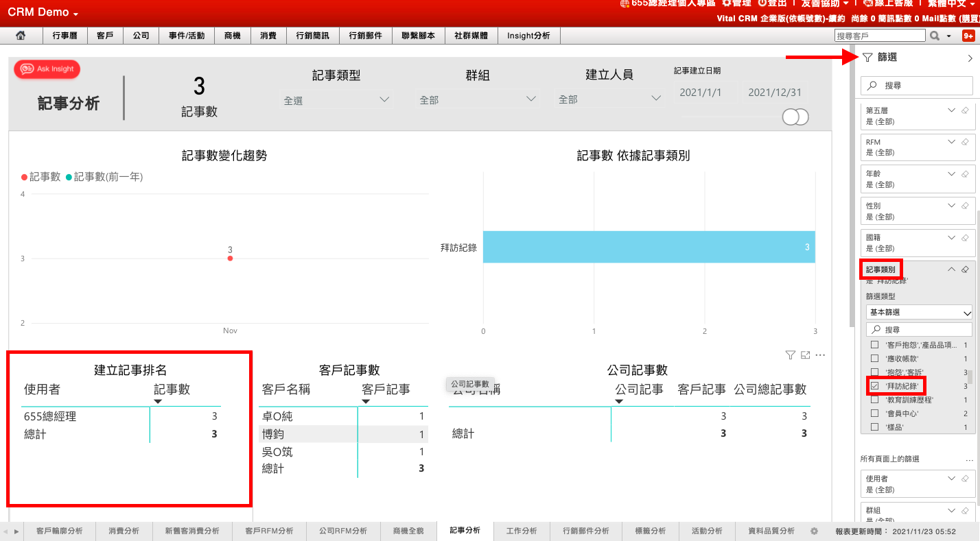This screenshot has width=980, height=541.
Task: Toggle the switch below the date range
Action: 795,117
